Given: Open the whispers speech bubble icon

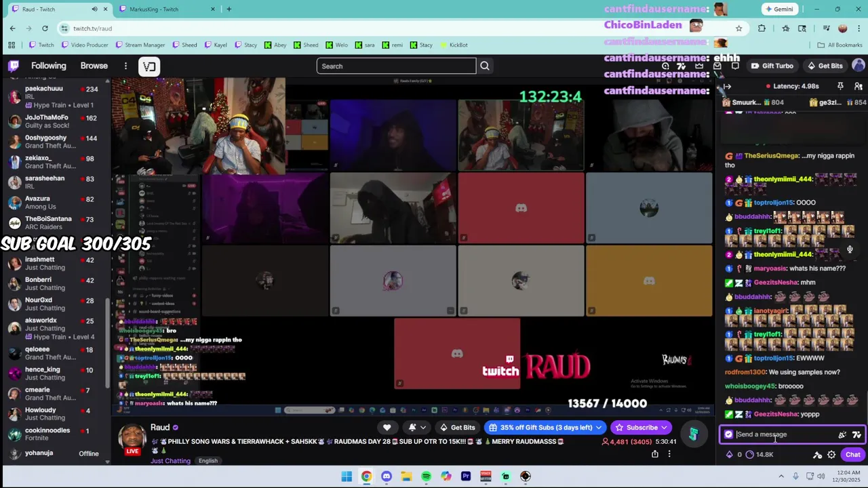Looking at the screenshot, I should tap(735, 66).
